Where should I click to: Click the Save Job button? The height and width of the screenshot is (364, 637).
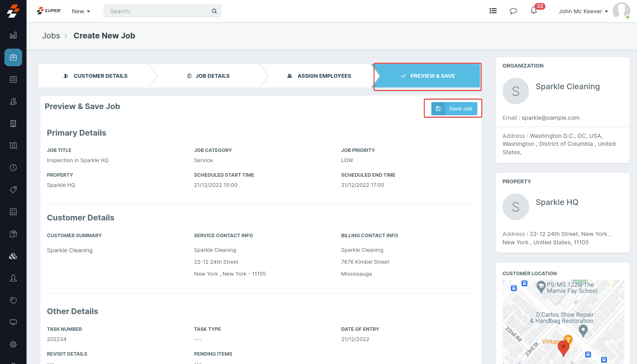pos(454,108)
